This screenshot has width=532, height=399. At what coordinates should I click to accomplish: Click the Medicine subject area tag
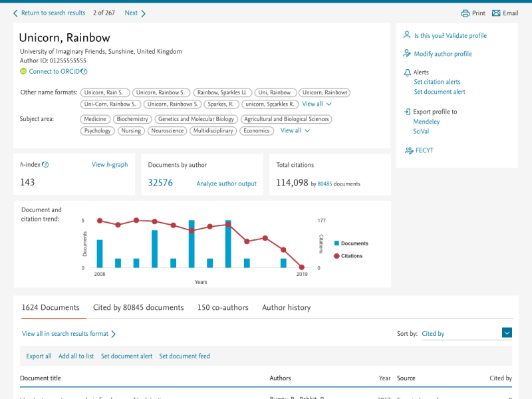click(95, 119)
